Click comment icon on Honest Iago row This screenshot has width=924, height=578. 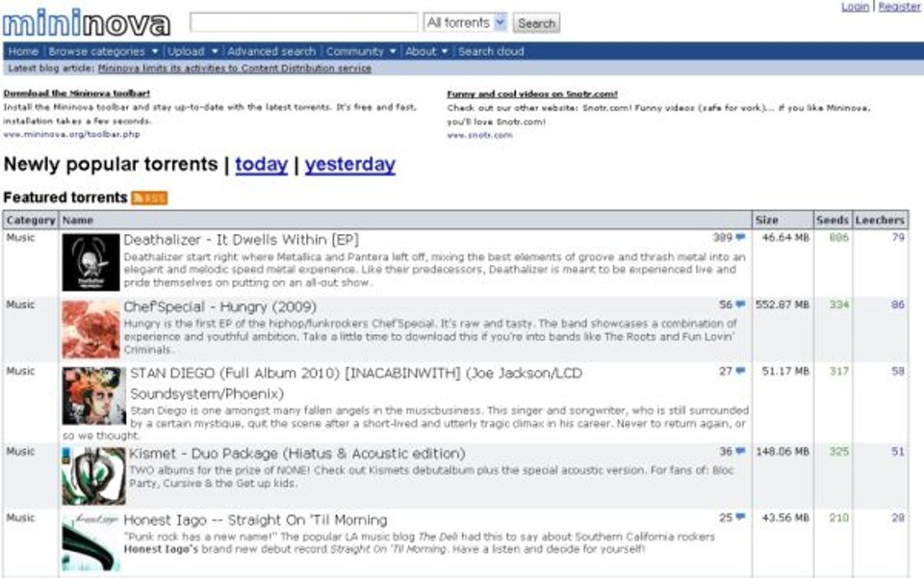740,517
